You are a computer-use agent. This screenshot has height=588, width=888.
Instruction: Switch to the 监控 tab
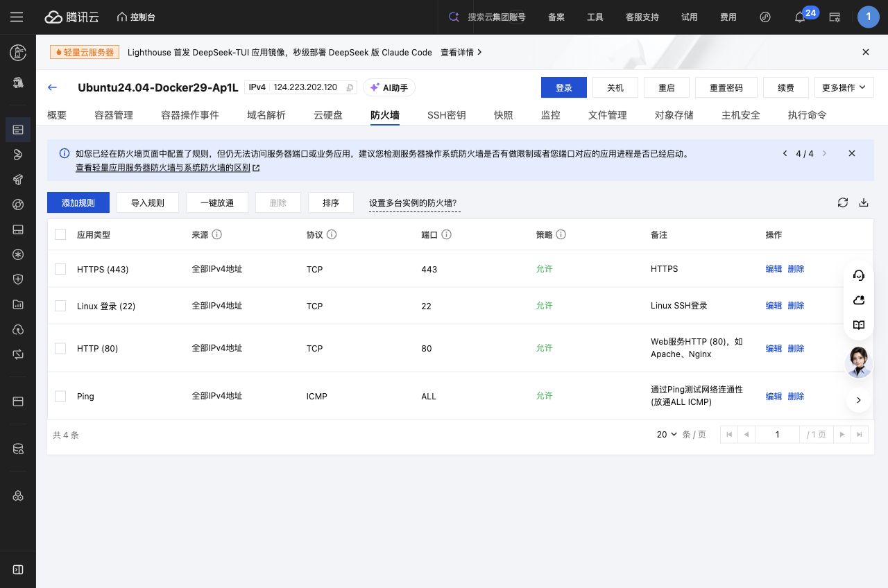[551, 115]
